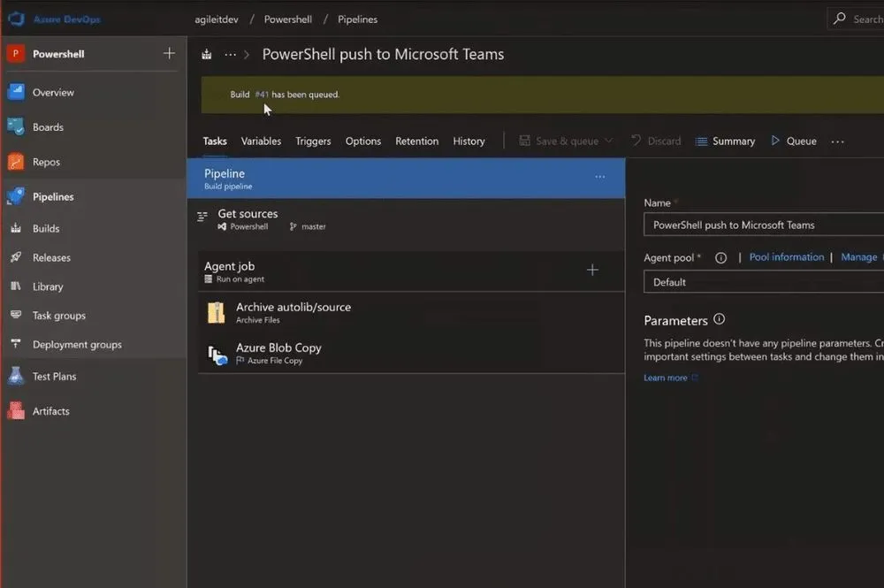Click the Pipelines rocket icon
884x588 pixels.
coord(16,196)
